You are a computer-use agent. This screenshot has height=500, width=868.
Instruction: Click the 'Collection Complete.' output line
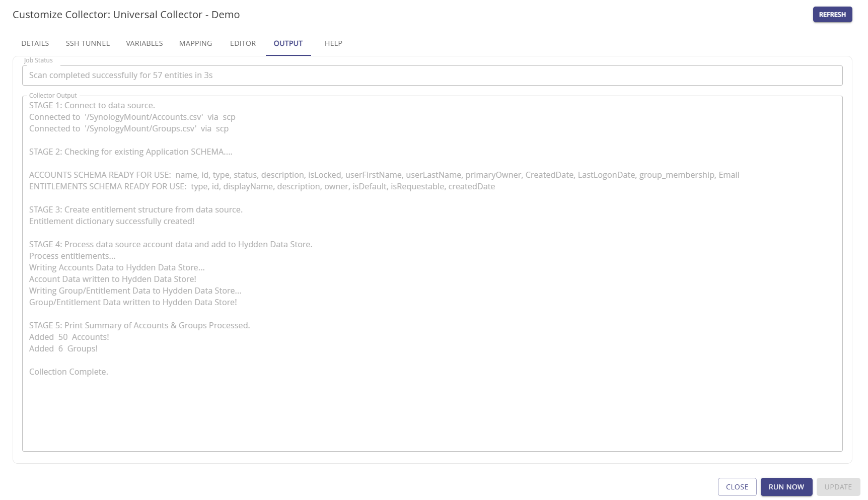coord(68,372)
